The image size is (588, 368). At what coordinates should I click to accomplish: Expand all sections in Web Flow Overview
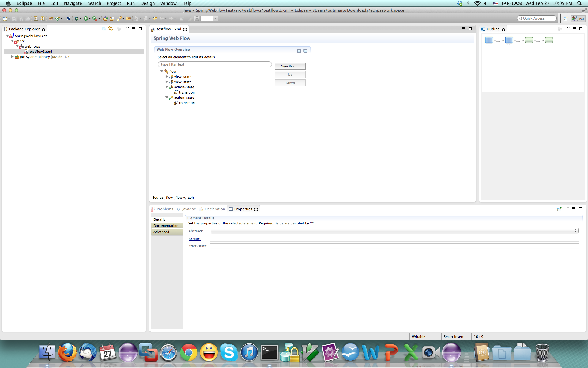[306, 51]
